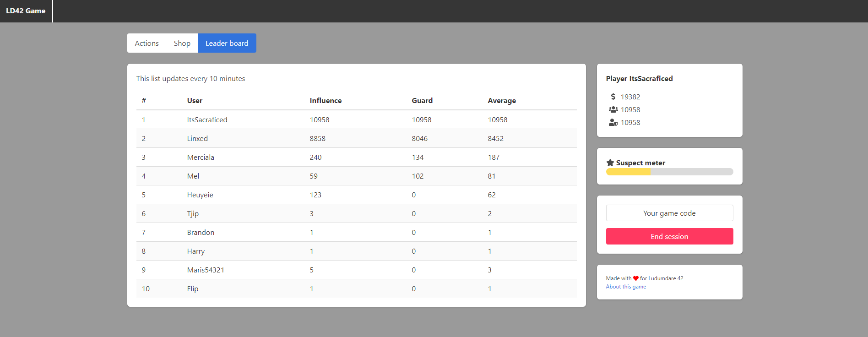This screenshot has height=337, width=868.
Task: Click the red heart icon
Action: (635, 278)
